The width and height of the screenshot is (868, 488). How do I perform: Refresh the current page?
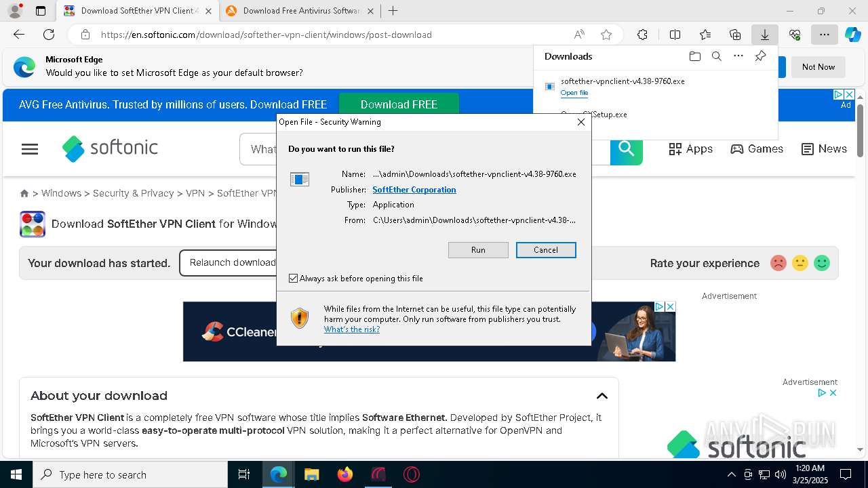pyautogui.click(x=49, y=35)
